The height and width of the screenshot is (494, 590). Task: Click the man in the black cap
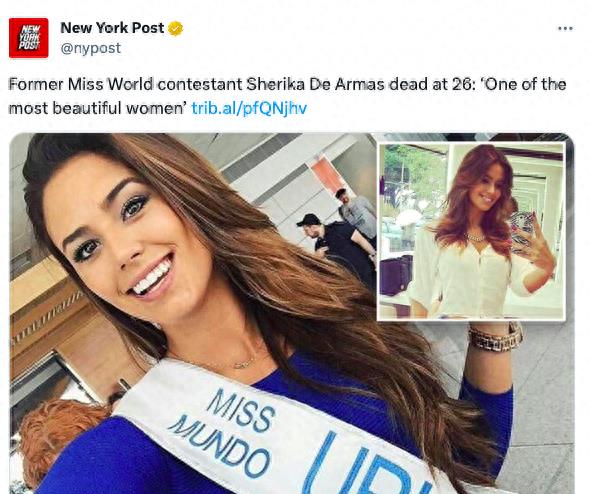click(335, 245)
